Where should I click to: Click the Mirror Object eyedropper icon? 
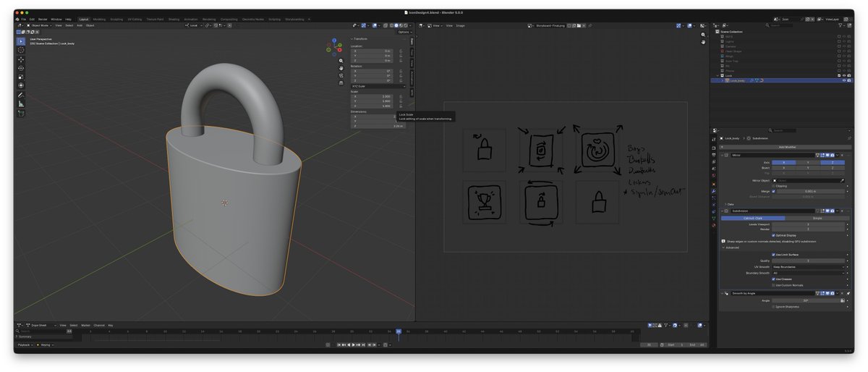coord(842,180)
